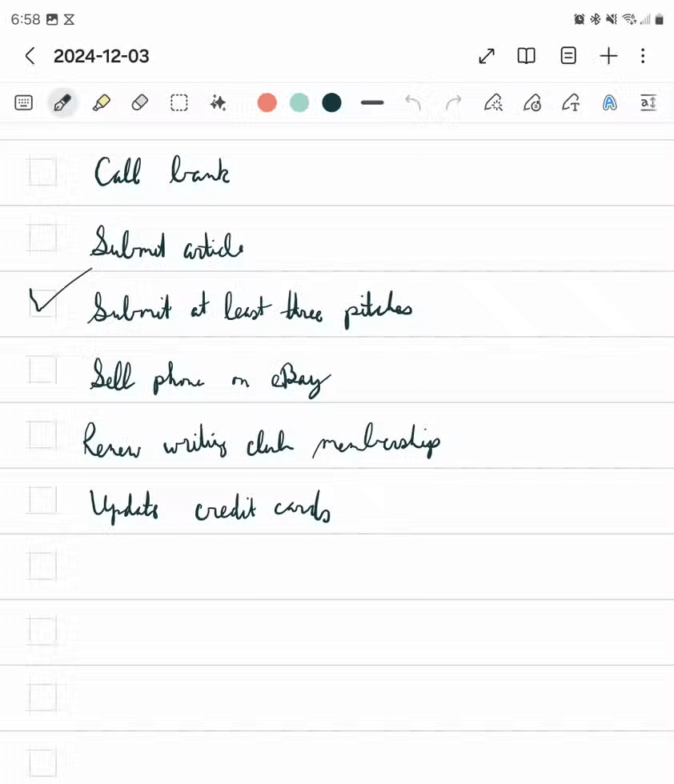Select the highlighter tool
The height and width of the screenshot is (784, 674).
[102, 103]
